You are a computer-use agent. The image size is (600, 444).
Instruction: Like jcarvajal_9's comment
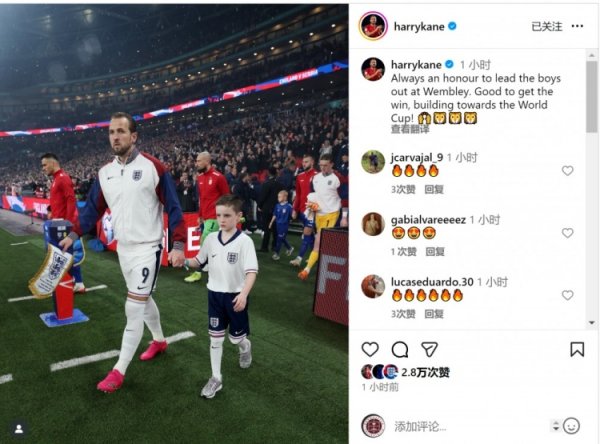coord(567,171)
